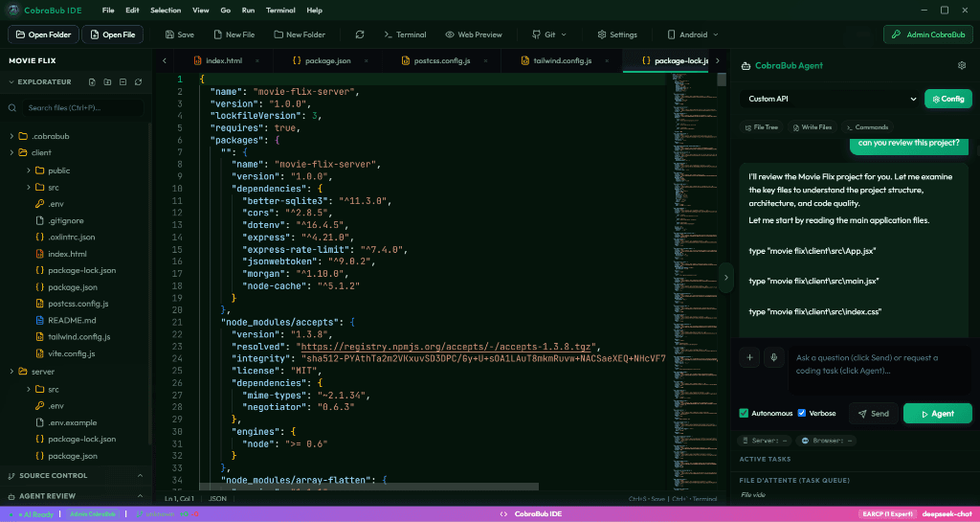
Task: Click the CobraBub IDE logo icon
Action: point(13,10)
